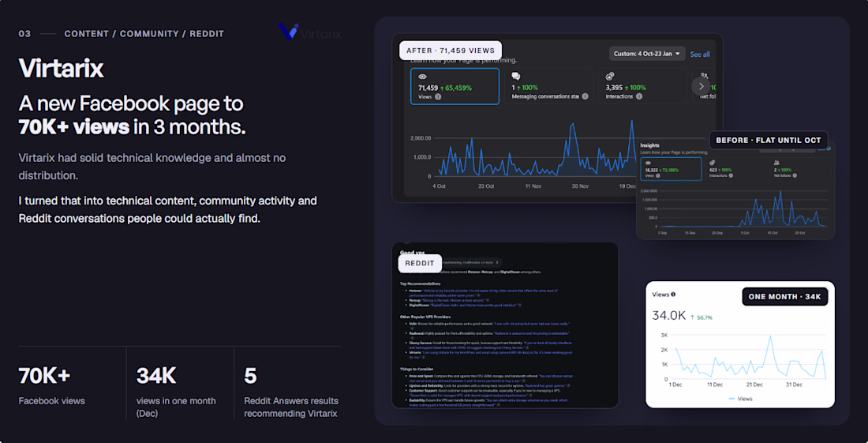The height and width of the screenshot is (443, 868).
Task: Select the Net follows card showing 2
Action: (799, 169)
